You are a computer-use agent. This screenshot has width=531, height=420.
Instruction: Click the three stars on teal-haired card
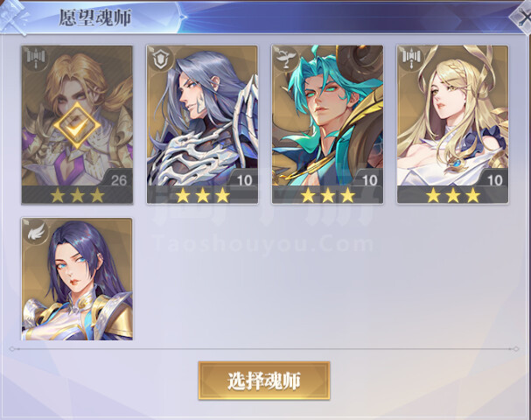click(x=328, y=195)
